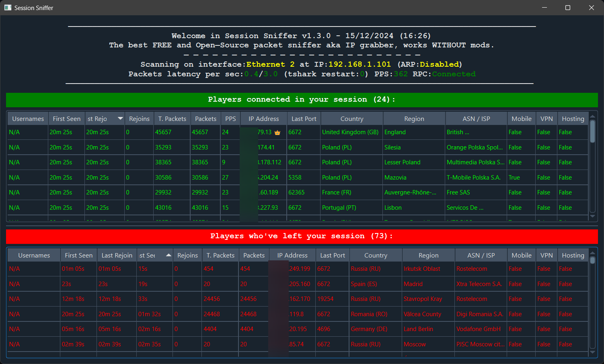Click the green 'Players connected in your session' banner
Screen dimensions: 604x364
302,99
